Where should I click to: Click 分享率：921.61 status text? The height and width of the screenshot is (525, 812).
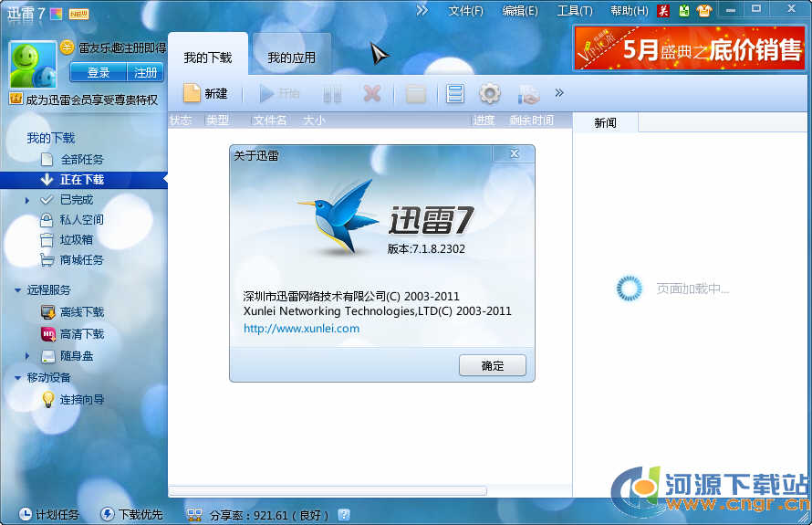tap(269, 515)
